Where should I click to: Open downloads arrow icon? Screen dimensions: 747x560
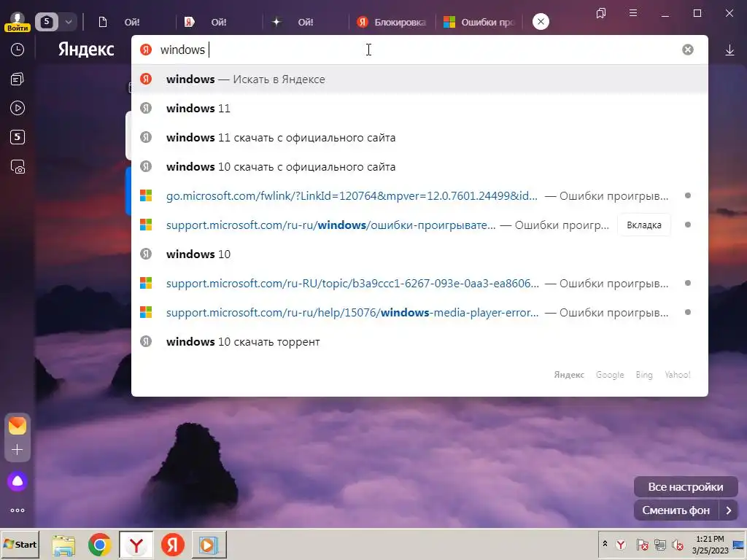point(729,50)
